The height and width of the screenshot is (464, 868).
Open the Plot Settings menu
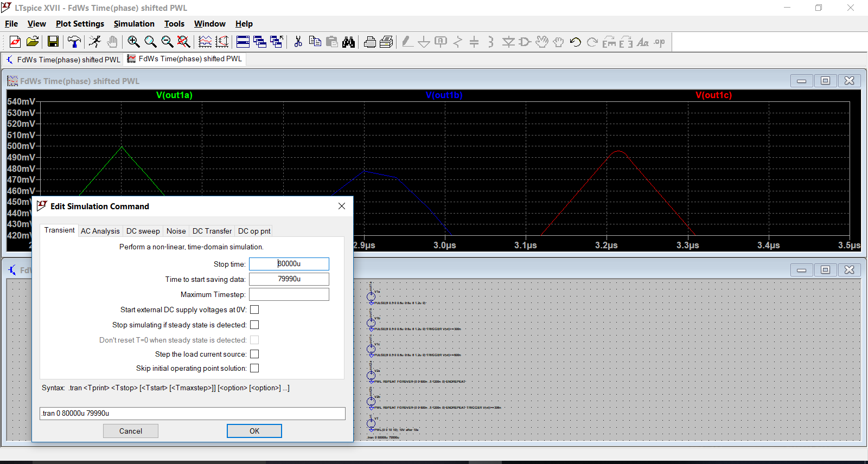pyautogui.click(x=80, y=24)
